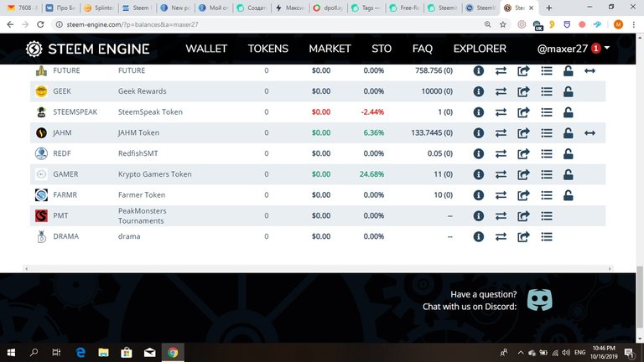Open info for the REDF token

(x=479, y=153)
